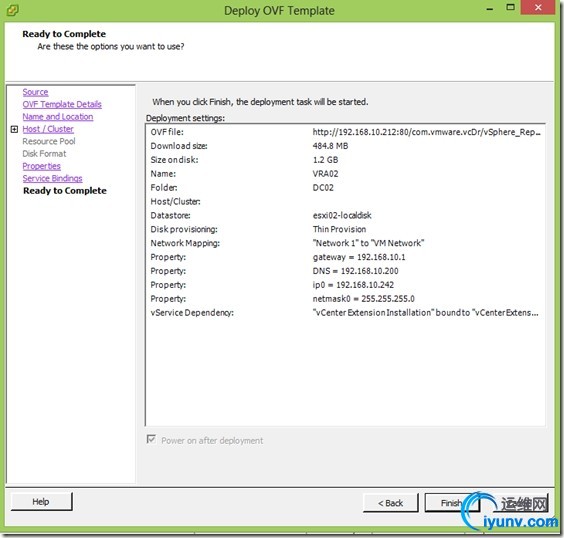Select the netmask0 = 255.255.255.0 property
564x538 pixels.
[364, 299]
